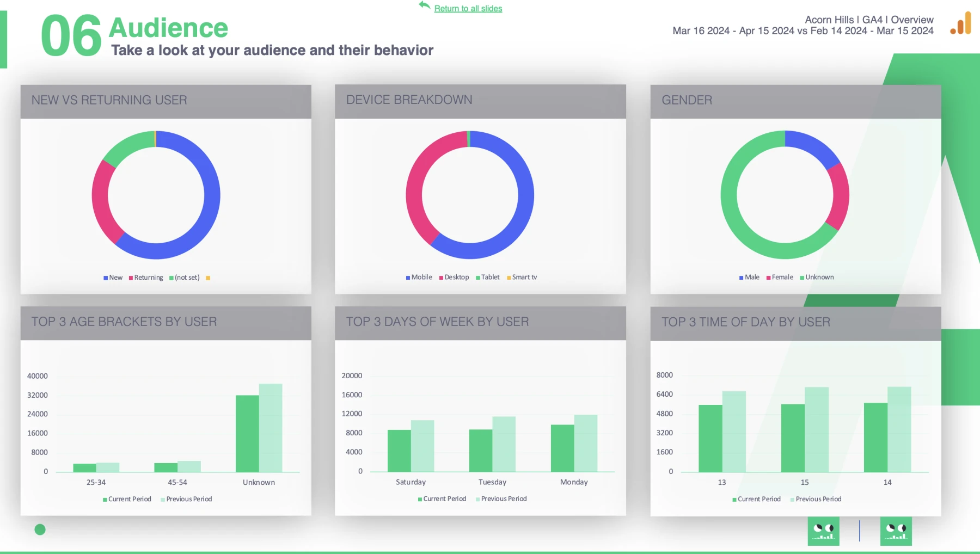980x554 pixels.
Task: Click the DEVICE BREAKDOWN panel title
Action: tap(409, 100)
